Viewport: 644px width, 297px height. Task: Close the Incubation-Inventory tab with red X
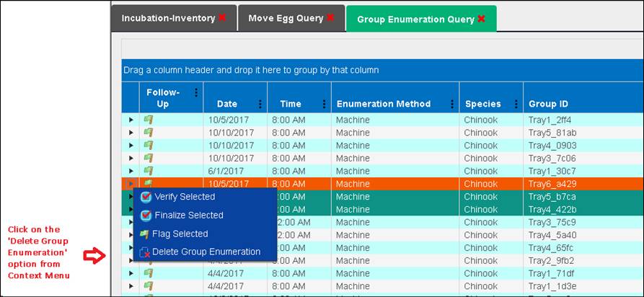pyautogui.click(x=222, y=18)
